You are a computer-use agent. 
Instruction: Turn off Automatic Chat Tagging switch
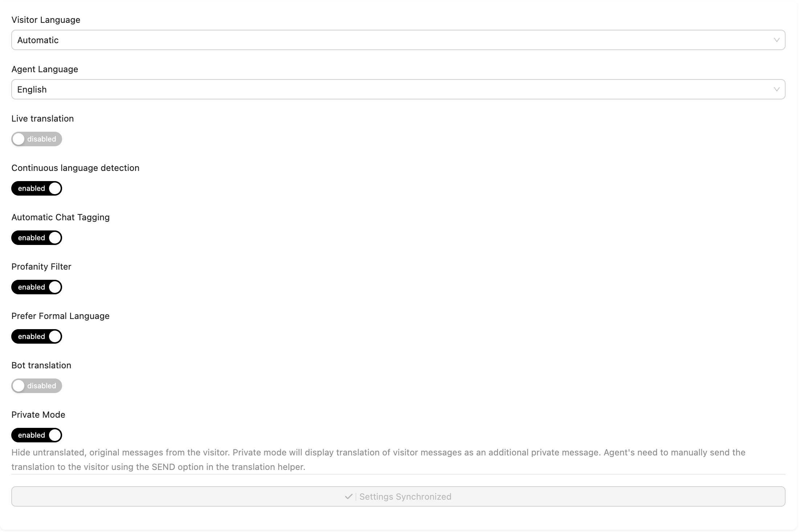(x=37, y=238)
